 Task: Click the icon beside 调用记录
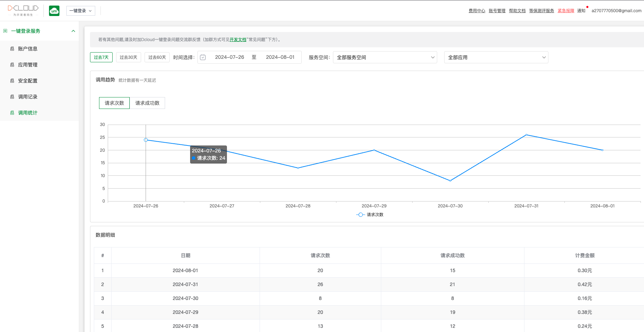coord(12,97)
